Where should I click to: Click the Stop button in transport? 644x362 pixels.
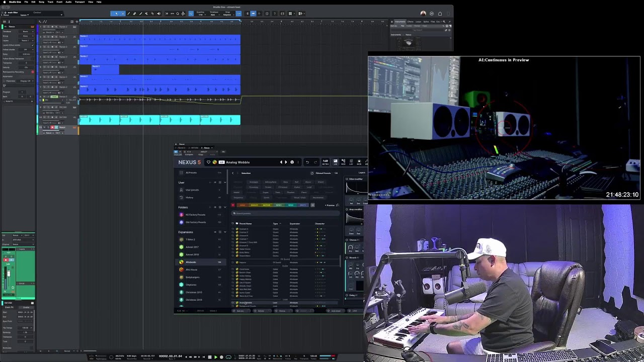point(210,357)
